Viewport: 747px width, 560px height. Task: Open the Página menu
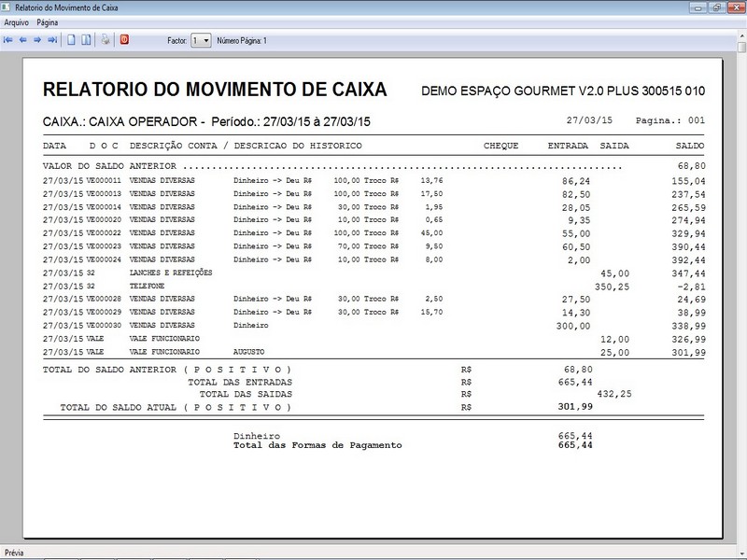click(x=48, y=22)
